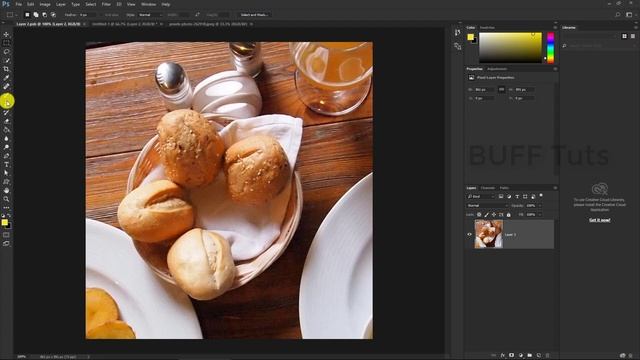The width and height of the screenshot is (640, 360).
Task: Enable Intersect with selection mode
Action: pyautogui.click(x=53, y=15)
